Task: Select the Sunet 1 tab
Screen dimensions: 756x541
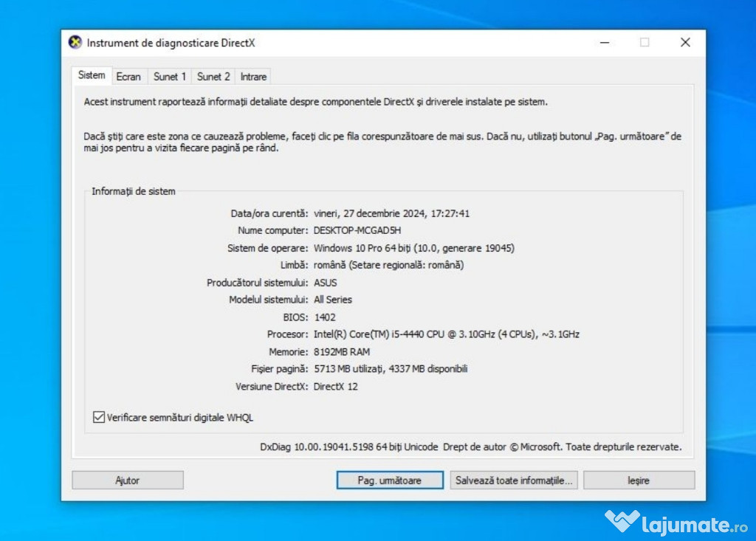Action: click(169, 77)
